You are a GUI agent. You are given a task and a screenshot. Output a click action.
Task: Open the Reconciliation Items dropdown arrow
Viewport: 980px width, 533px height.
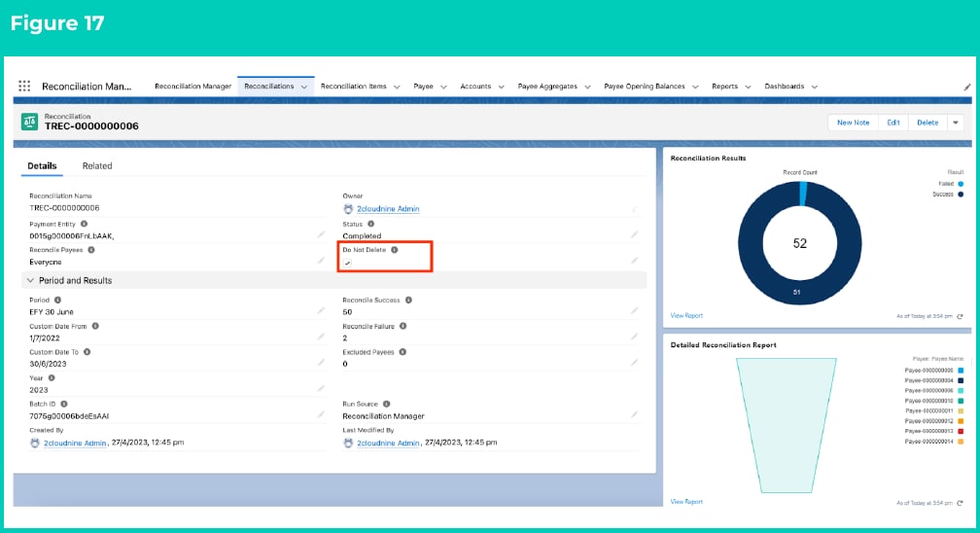397,87
